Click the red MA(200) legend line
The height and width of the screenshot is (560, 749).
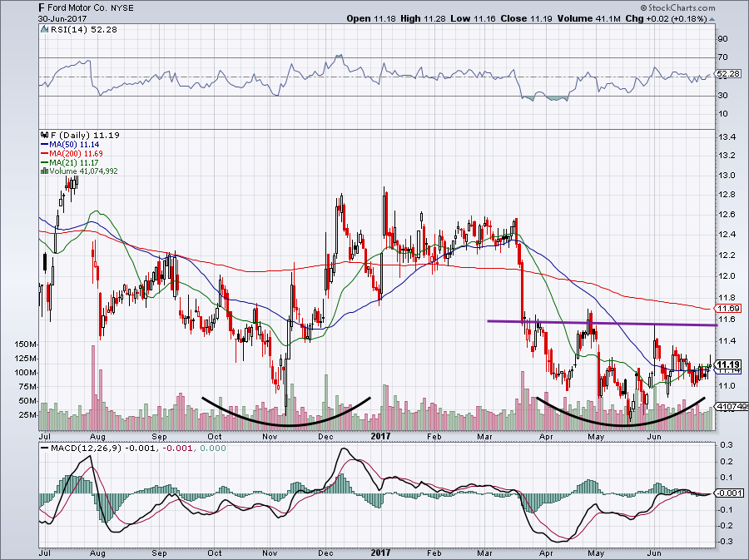(x=44, y=153)
